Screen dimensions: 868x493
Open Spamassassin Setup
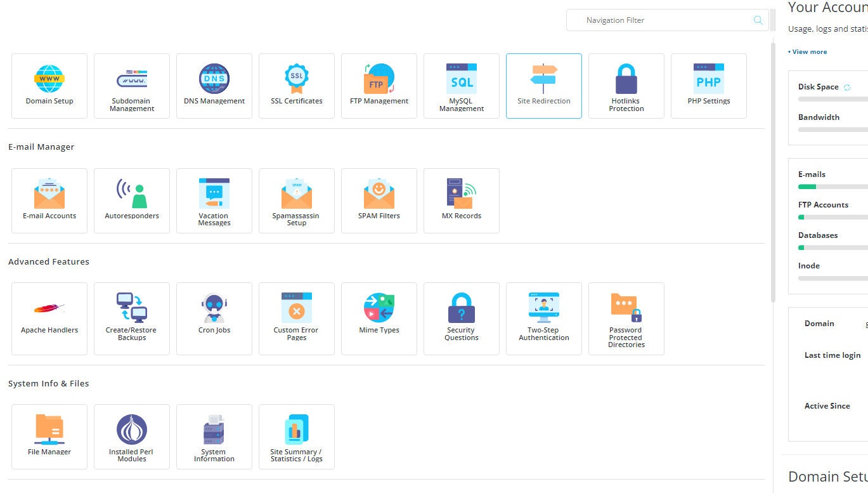(x=296, y=200)
